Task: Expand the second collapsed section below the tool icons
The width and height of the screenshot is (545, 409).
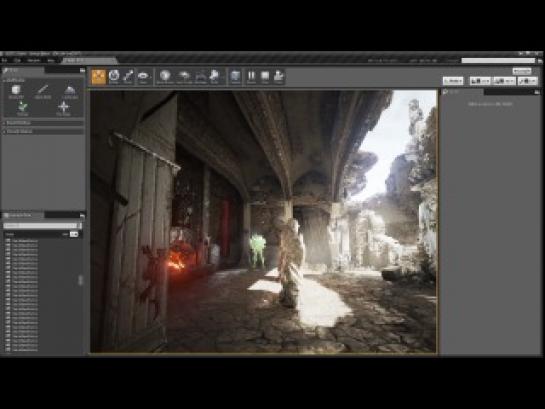Action: [x=43, y=131]
